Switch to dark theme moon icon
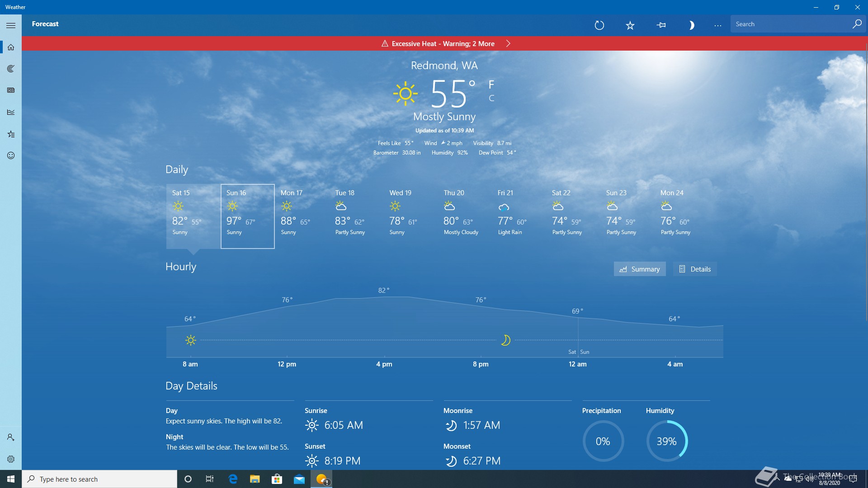The height and width of the screenshot is (488, 868). coord(691,25)
